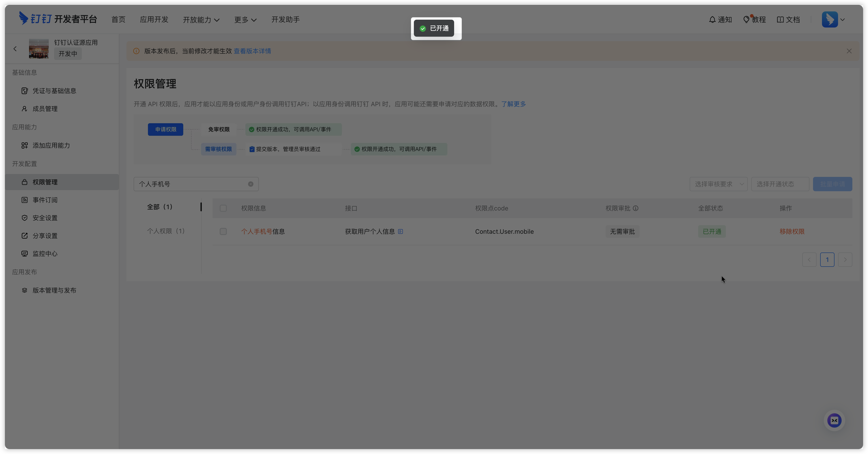This screenshot has width=868, height=454.
Task: Open the 选择审核要求 dropdown
Action: pos(718,184)
